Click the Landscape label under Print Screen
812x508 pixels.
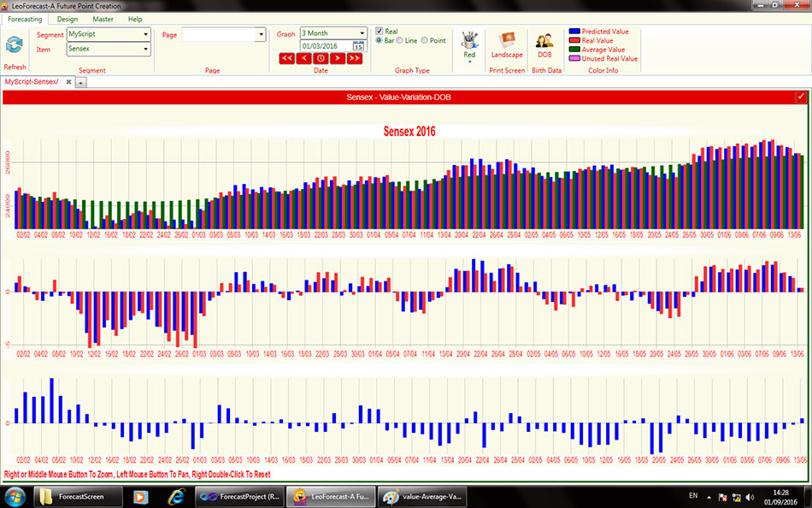tap(507, 55)
